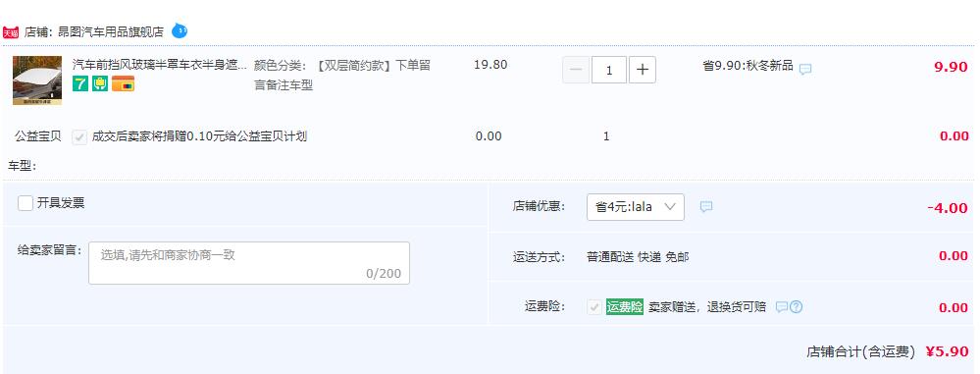The height and width of the screenshot is (374, 980).
Task: Open the 昂图汽车用品旗舰店 store link
Action: [x=111, y=31]
